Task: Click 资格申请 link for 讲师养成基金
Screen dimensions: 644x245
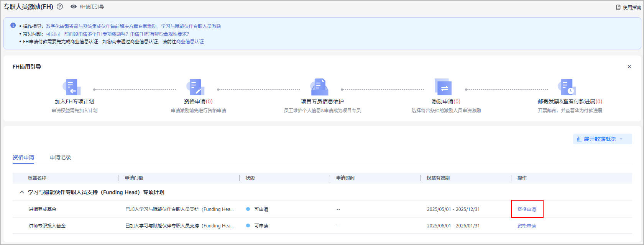Action: tap(527, 209)
